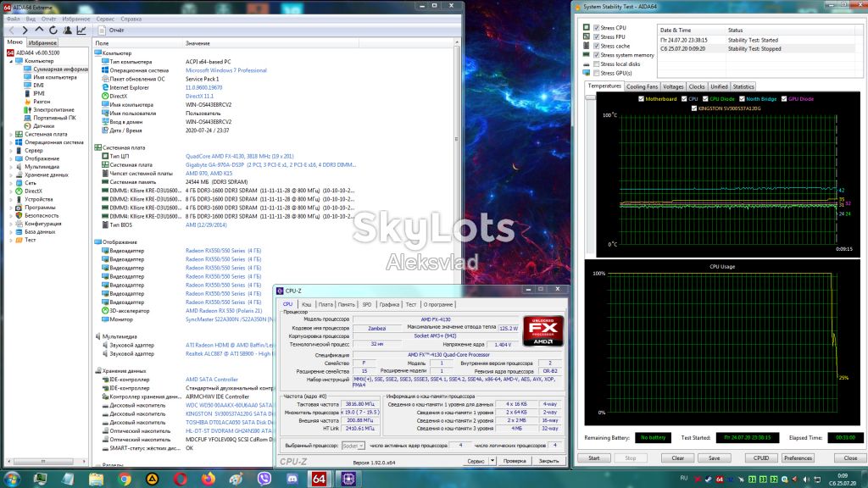
Task: Open the graph icon in AIDA64 toolbar
Action: click(81, 30)
